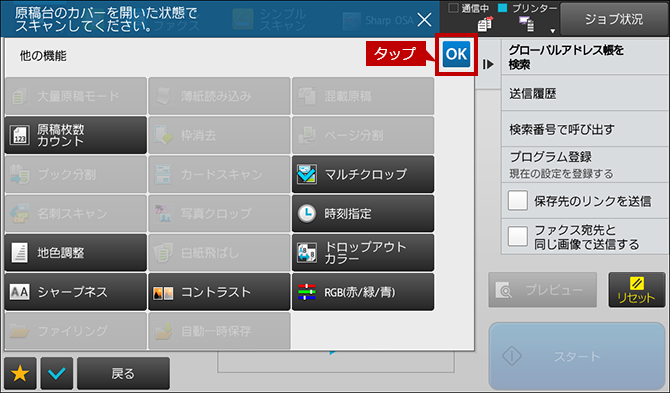Tap the greyed カードスキャン button
The width and height of the screenshot is (670, 393).
[x=219, y=174]
